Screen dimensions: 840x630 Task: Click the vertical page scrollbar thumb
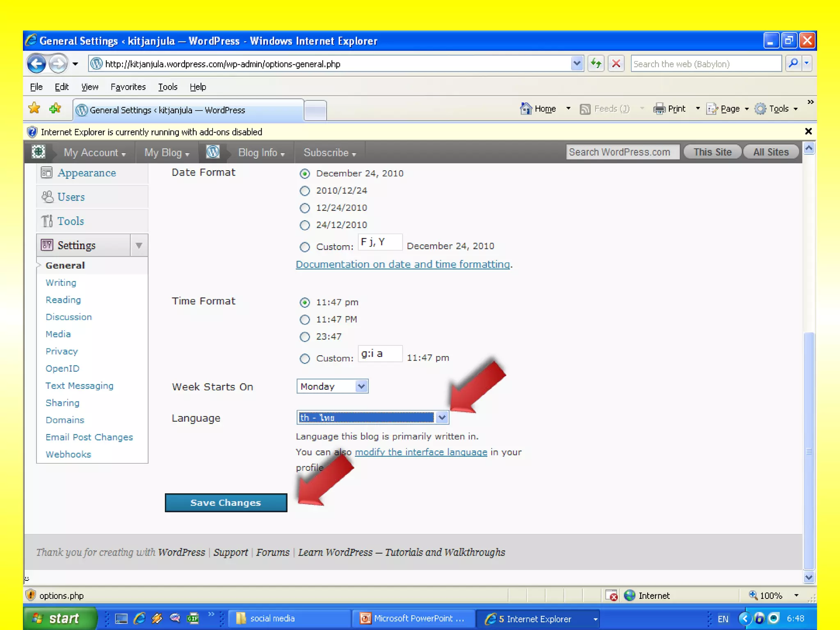(x=808, y=451)
